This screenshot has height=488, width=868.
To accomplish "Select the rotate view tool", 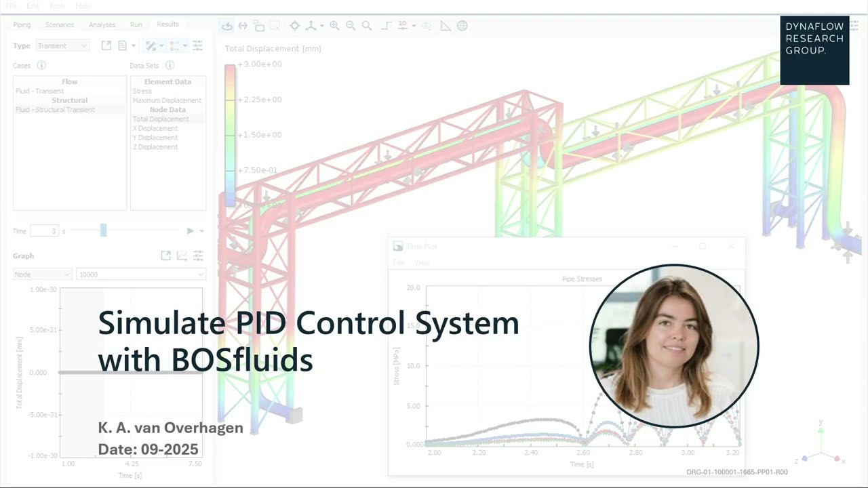I will pyautogui.click(x=227, y=26).
